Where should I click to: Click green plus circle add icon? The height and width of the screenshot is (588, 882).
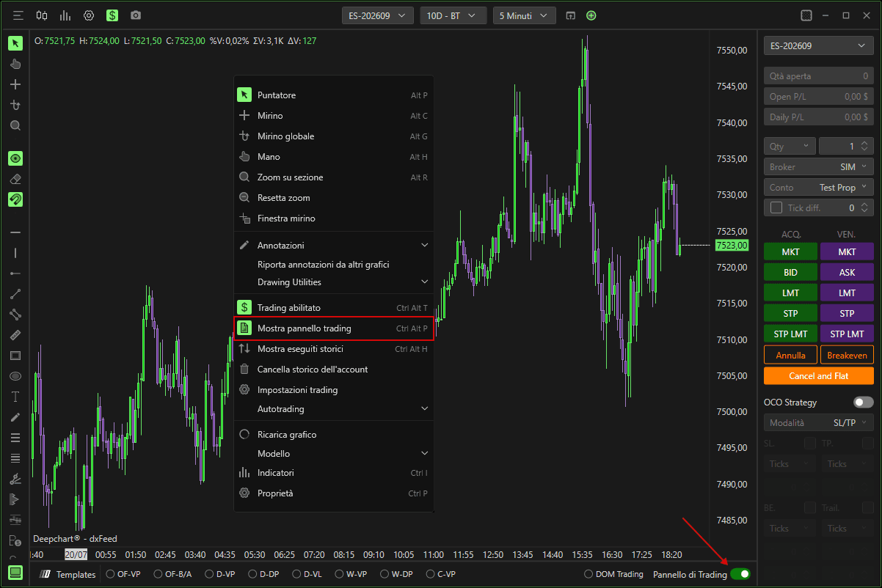coord(591,15)
